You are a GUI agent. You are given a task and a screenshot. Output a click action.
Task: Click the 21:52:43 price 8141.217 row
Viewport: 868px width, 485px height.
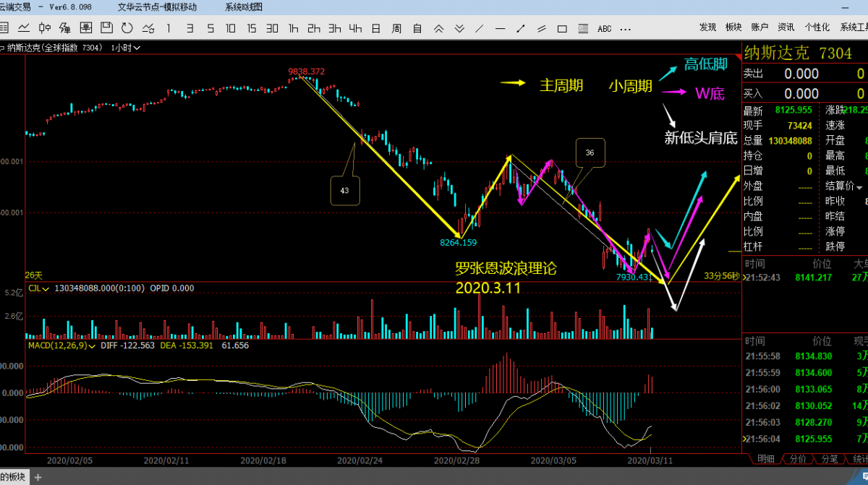pyautogui.click(x=805, y=278)
